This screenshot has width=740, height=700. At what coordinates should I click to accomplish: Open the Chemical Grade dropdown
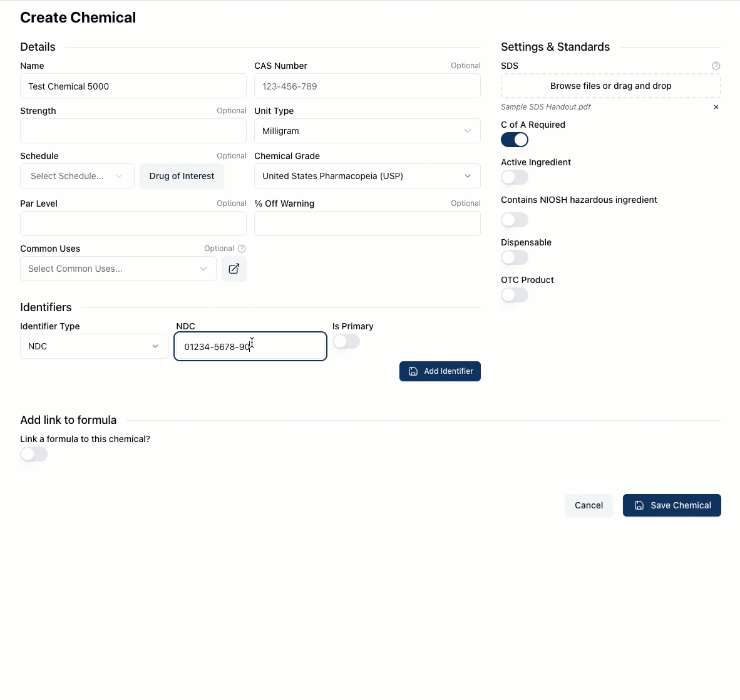coord(367,176)
